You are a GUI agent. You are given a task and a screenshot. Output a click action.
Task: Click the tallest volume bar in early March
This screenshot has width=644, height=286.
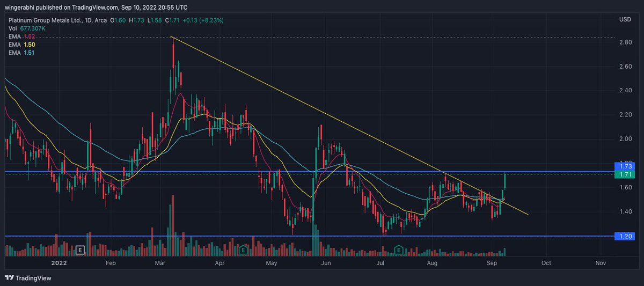click(173, 226)
